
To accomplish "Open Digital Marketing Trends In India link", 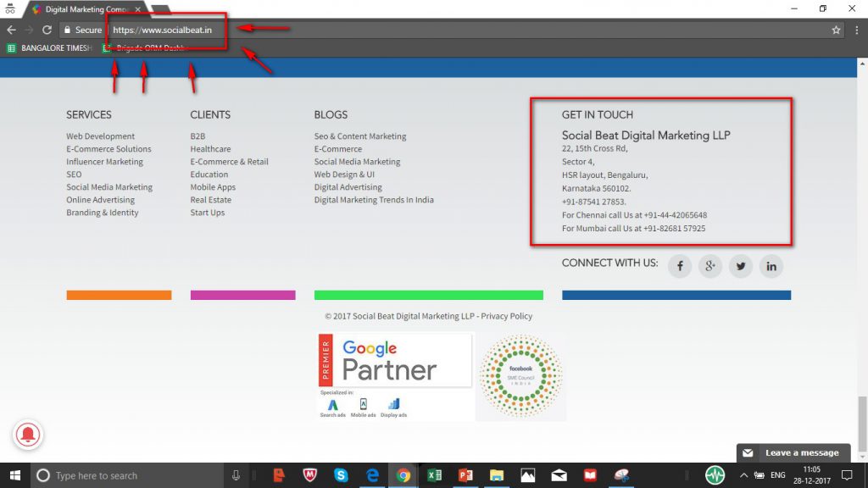I will [374, 200].
